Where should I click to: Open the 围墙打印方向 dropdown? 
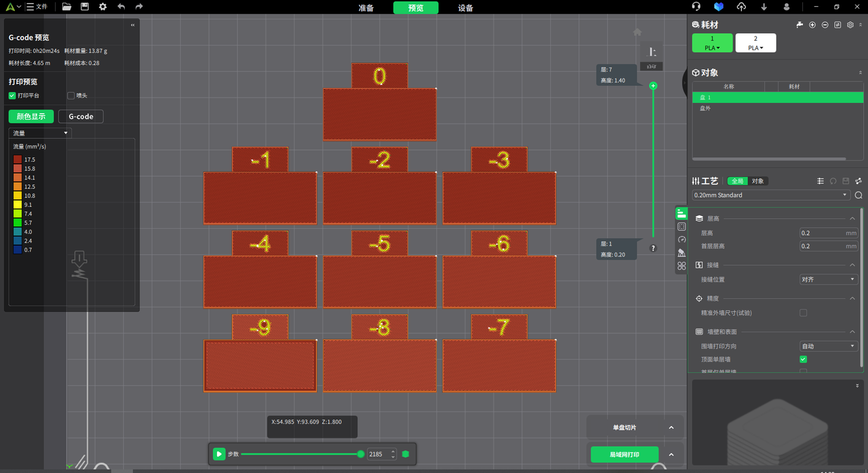tap(829, 346)
